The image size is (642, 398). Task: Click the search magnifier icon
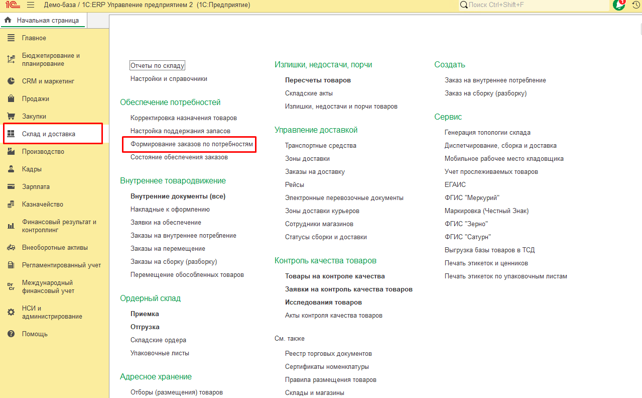coord(463,5)
